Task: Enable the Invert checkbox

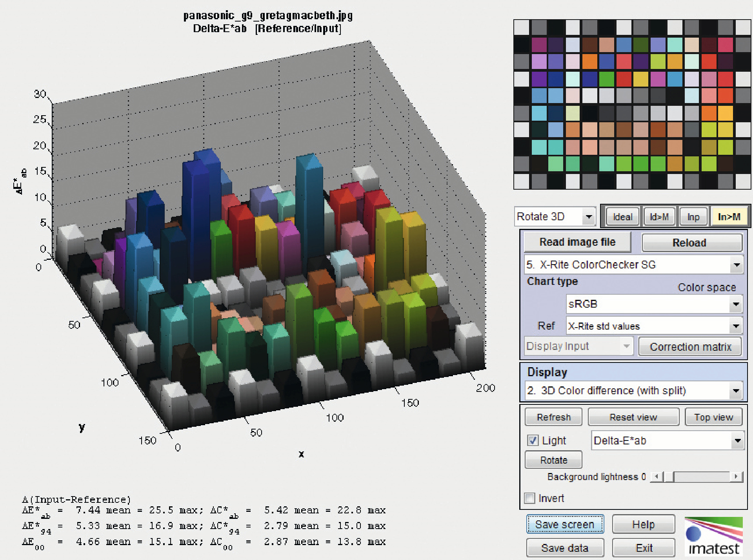Action: point(529,498)
